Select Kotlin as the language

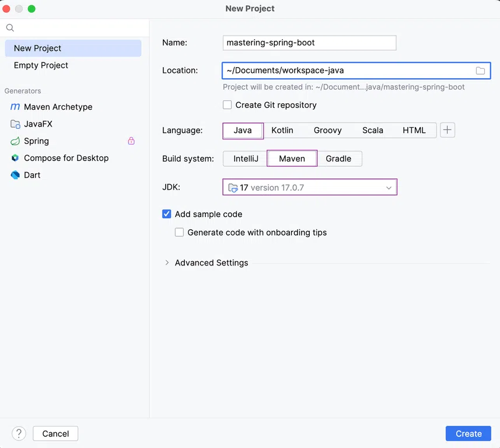click(282, 131)
